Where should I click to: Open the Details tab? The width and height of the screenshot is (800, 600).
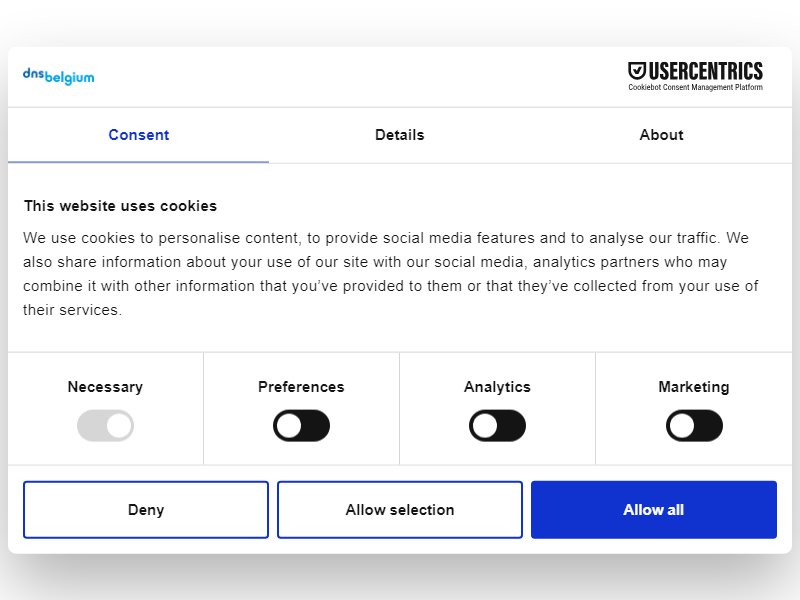399,135
